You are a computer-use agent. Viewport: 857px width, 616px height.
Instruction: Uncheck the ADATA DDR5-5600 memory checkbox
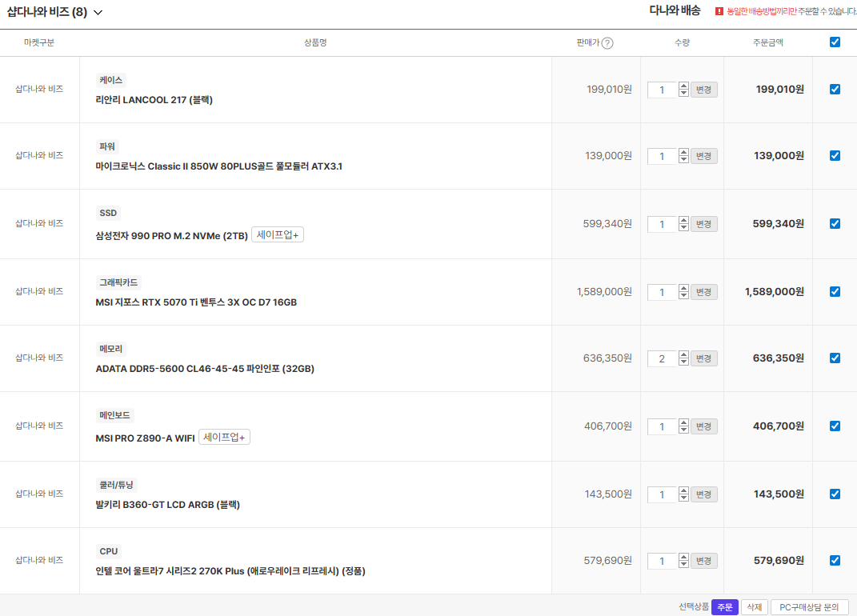(x=835, y=358)
